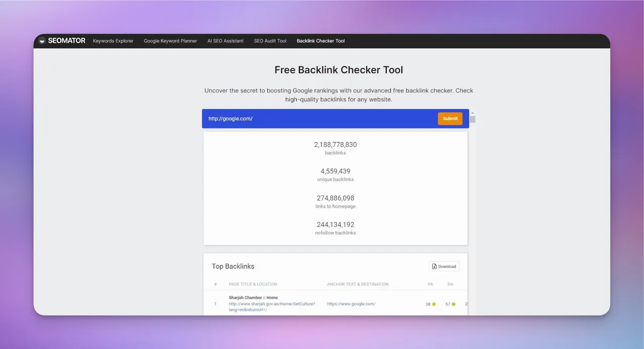Click the 4,559,439 unique backlinks value
Image resolution: width=644 pixels, height=349 pixels.
click(x=336, y=171)
